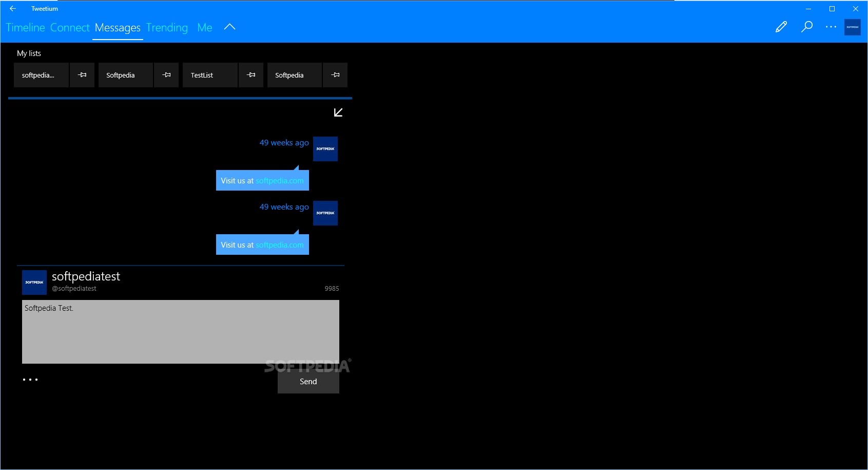Open the last Softpedia list
The image size is (868, 470).
(295, 75)
